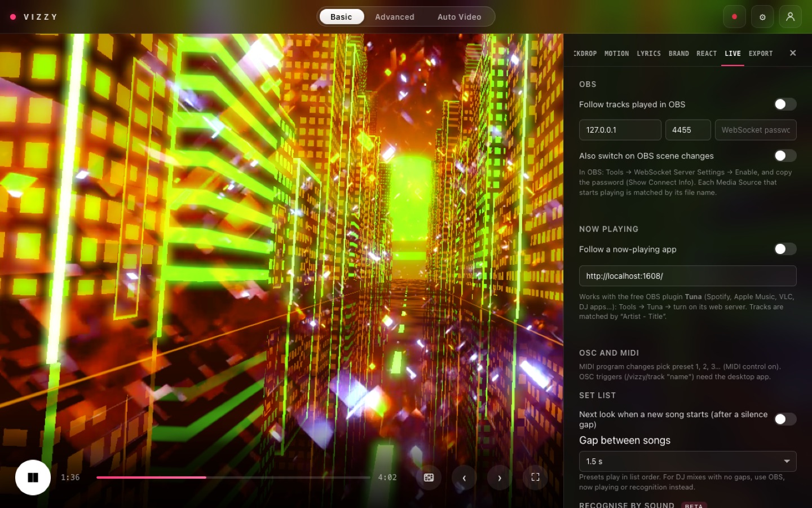
Task: Switch to Auto Video mode
Action: pyautogui.click(x=460, y=17)
